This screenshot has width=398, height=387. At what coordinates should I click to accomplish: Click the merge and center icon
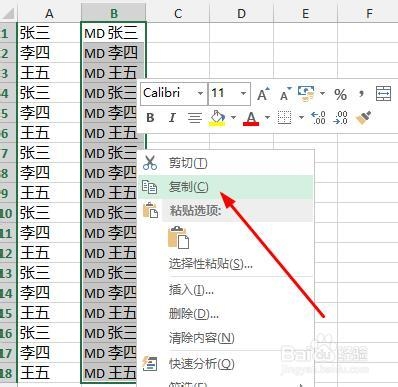pyautogui.click(x=383, y=94)
